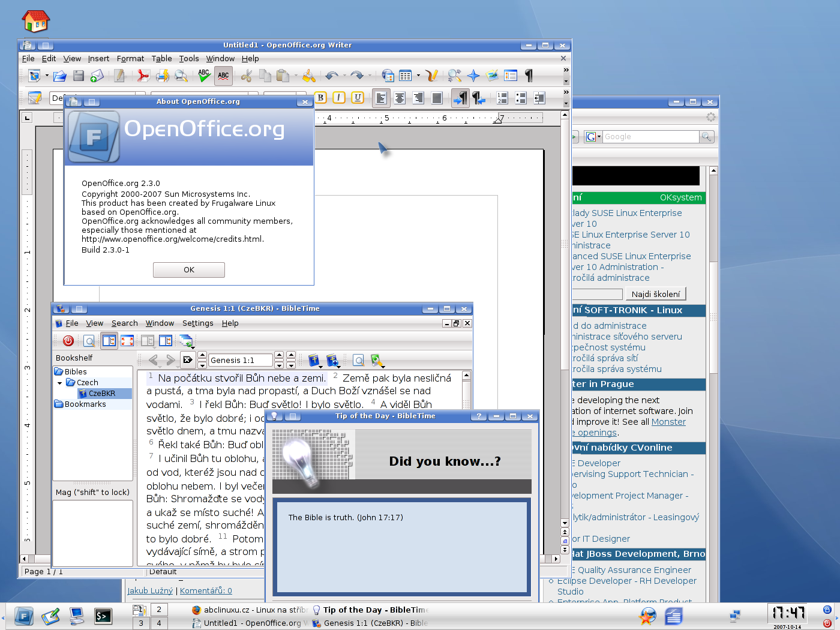
Task: Toggle Left-To-Right paragraph direction button
Action: tap(460, 98)
